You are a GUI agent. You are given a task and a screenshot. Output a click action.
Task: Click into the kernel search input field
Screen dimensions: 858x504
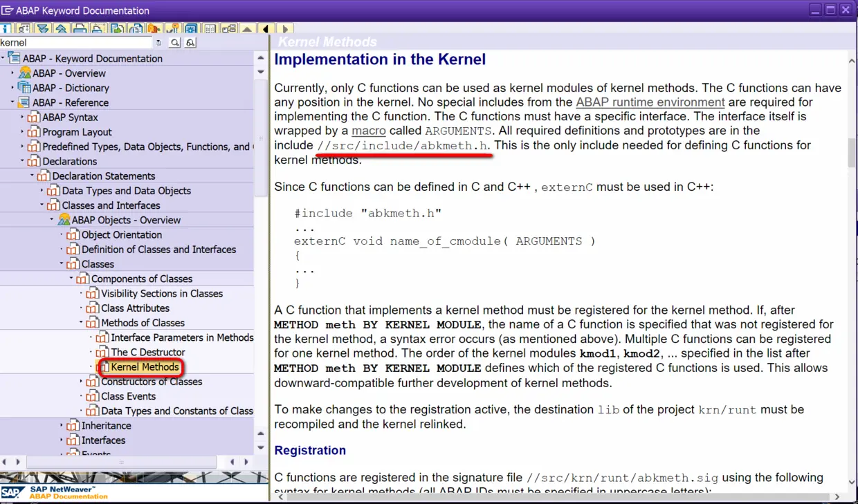(x=76, y=43)
